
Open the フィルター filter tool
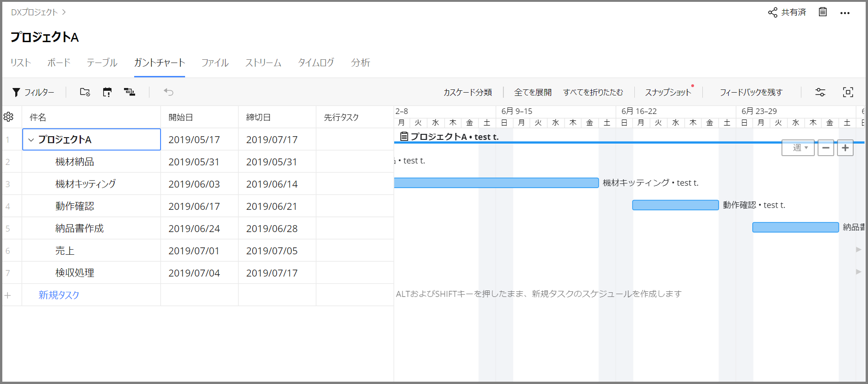33,92
